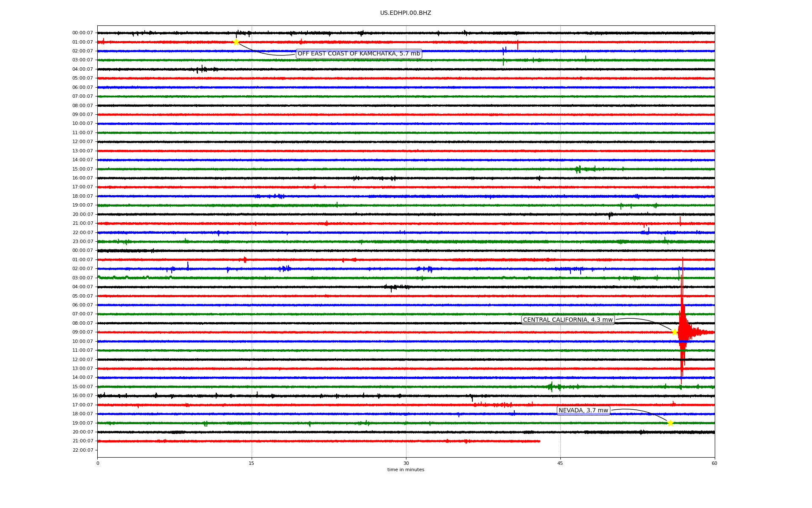Screen dimensions: 812x508
Task: Click the 60 tick on the time axis
Action: click(x=714, y=463)
